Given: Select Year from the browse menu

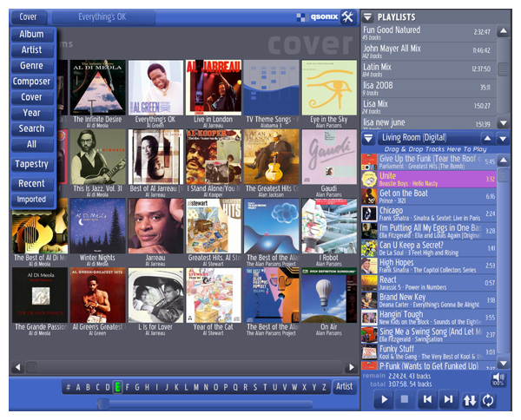Looking at the screenshot, I should pos(32,113).
